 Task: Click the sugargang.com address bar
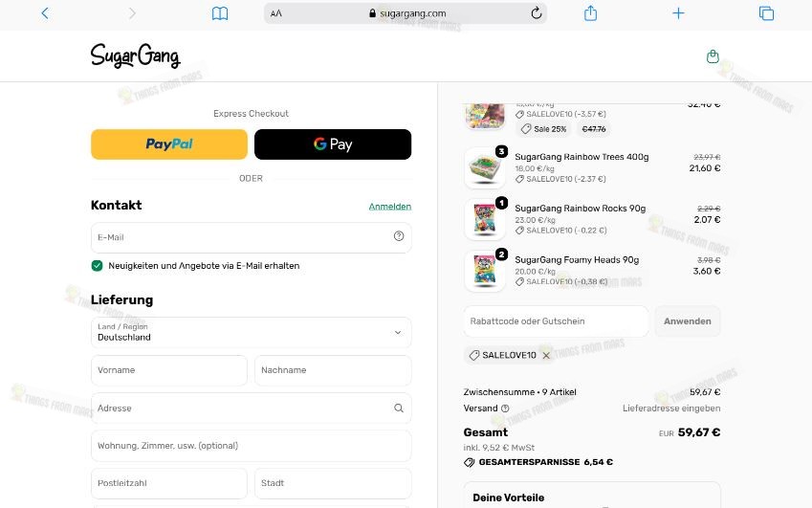[x=405, y=13]
